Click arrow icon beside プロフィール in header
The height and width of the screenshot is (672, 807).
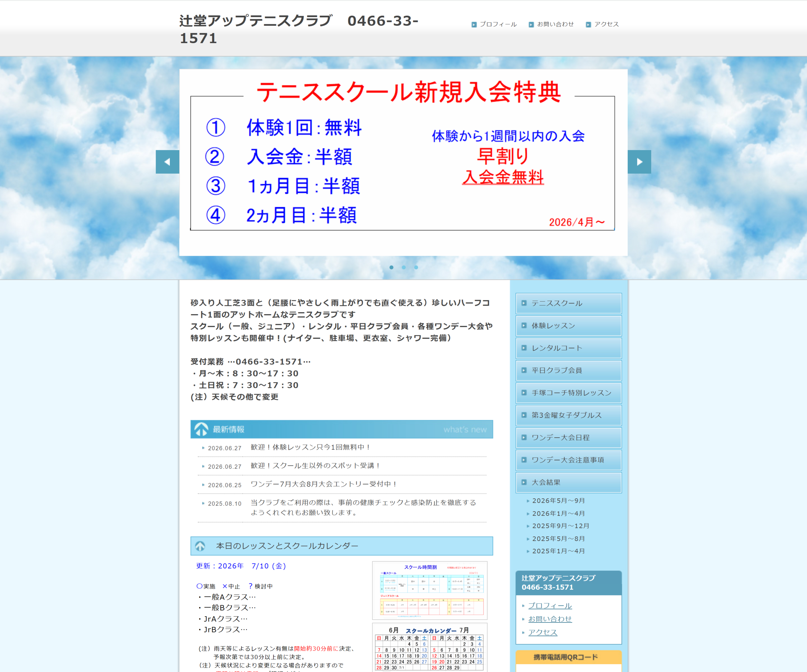(474, 25)
